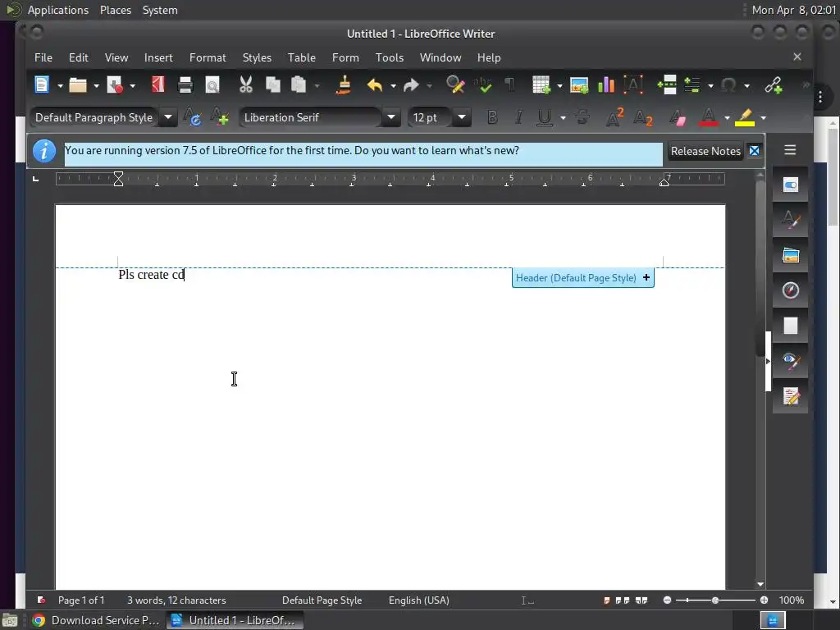Click the Save document icon
840x630 pixels.
pos(115,84)
